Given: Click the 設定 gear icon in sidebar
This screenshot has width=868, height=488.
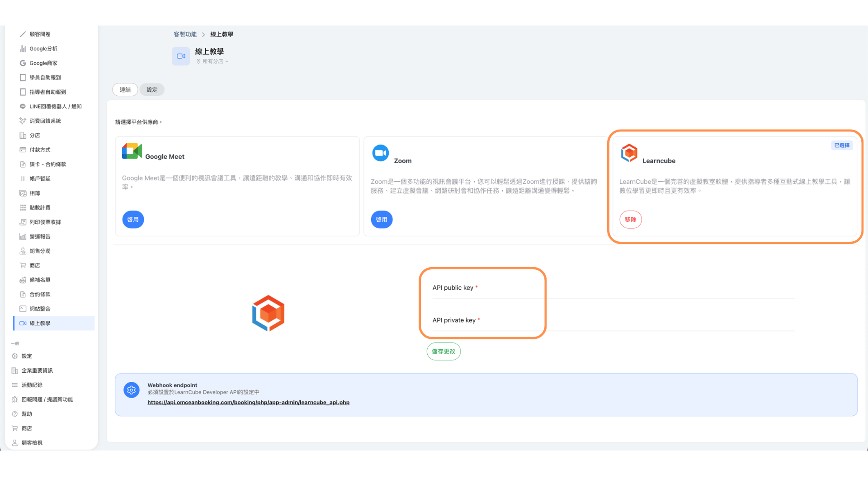Looking at the screenshot, I should tap(14, 356).
